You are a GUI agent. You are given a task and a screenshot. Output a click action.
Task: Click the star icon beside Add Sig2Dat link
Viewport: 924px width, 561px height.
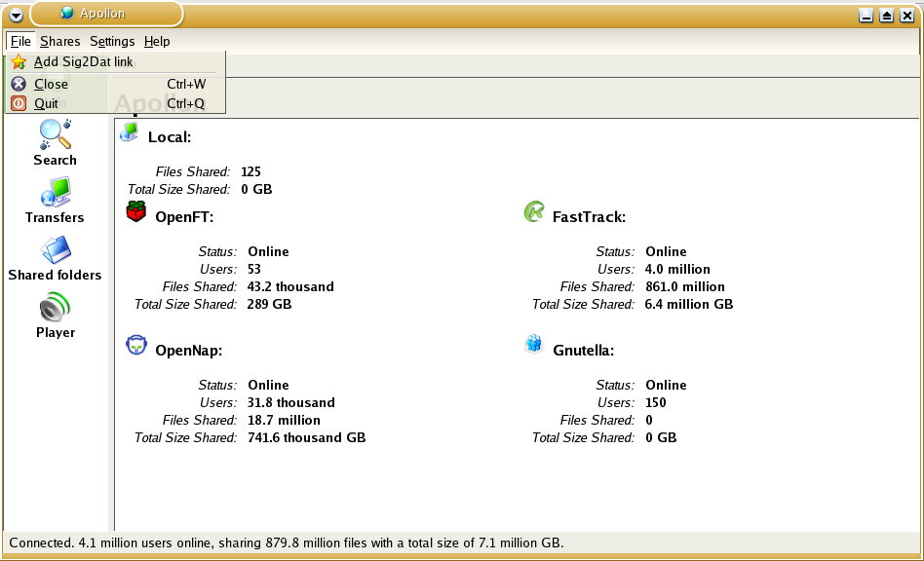(19, 61)
